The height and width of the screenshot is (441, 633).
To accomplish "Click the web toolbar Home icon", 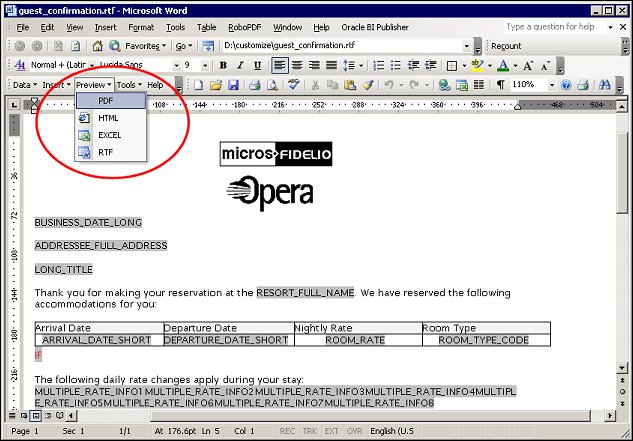I will click(98, 46).
